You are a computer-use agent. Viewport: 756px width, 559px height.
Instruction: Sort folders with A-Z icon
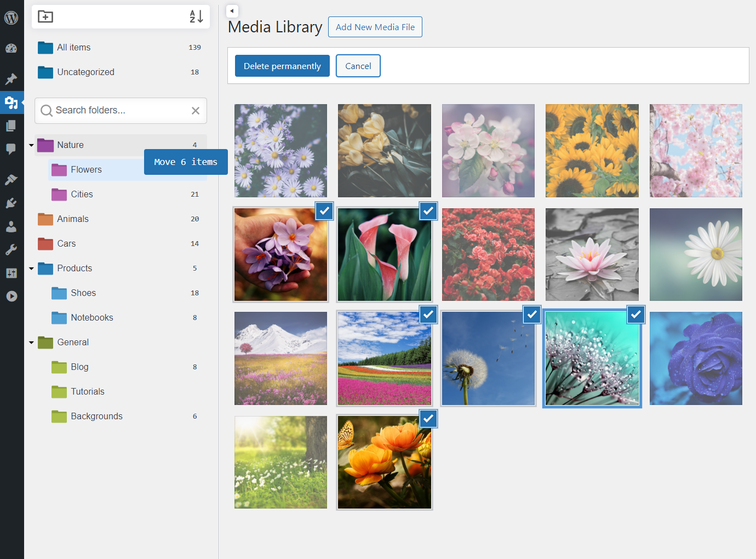[x=197, y=16]
